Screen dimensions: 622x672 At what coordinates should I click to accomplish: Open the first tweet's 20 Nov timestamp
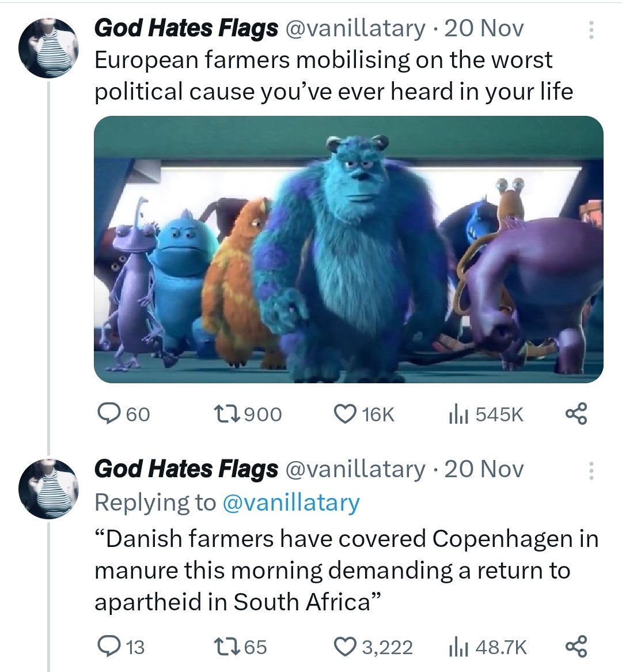click(x=484, y=28)
